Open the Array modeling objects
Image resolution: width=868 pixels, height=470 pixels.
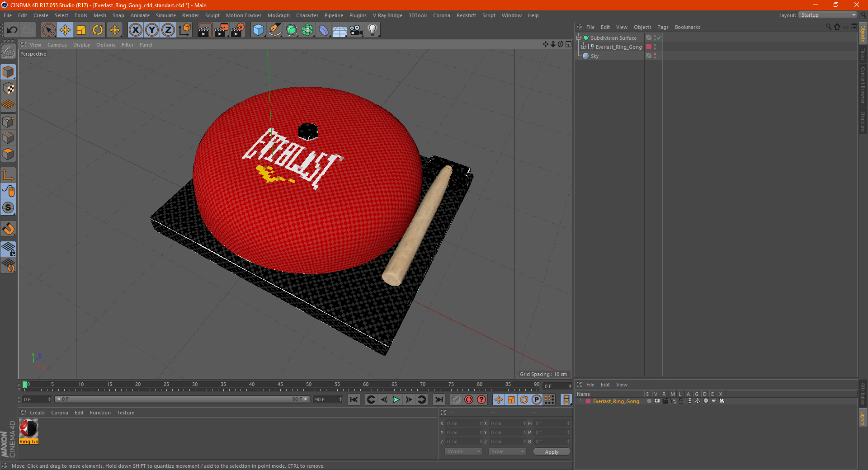tap(307, 30)
